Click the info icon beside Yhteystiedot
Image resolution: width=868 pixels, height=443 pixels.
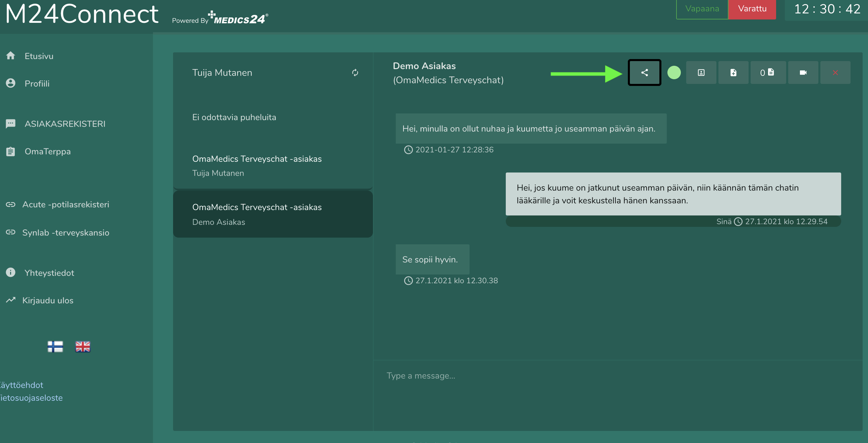click(x=10, y=273)
